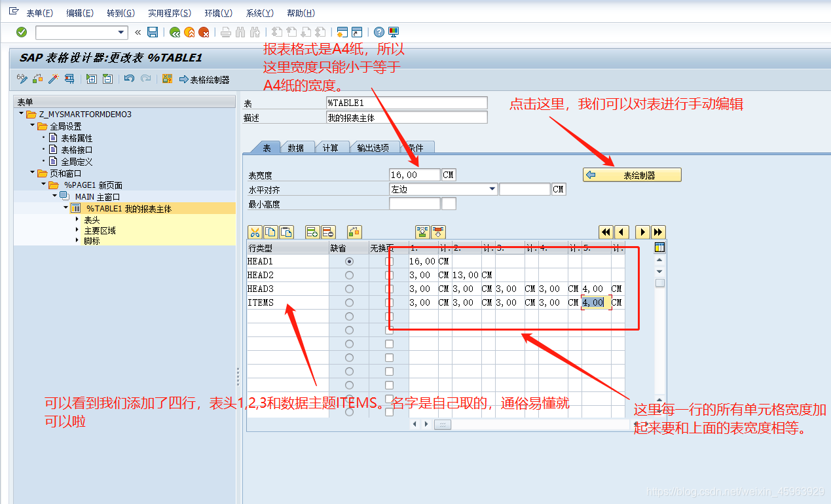Collapse the %PAGE1 新页面 node

[44, 185]
